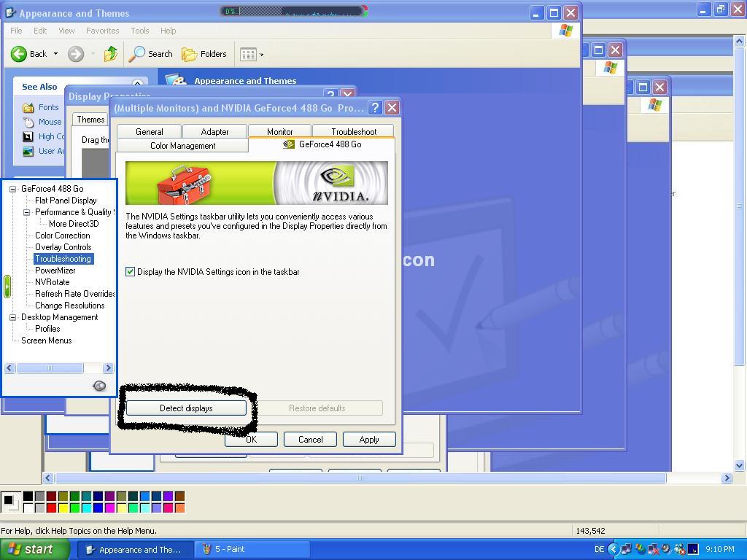This screenshot has width=747, height=560.
Task: Select Change Resolutions in tree
Action: [x=69, y=306]
